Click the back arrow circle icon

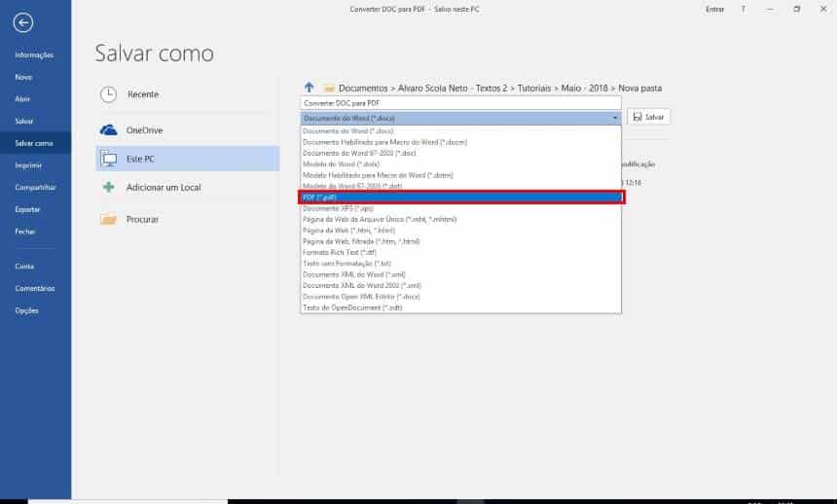point(23,22)
